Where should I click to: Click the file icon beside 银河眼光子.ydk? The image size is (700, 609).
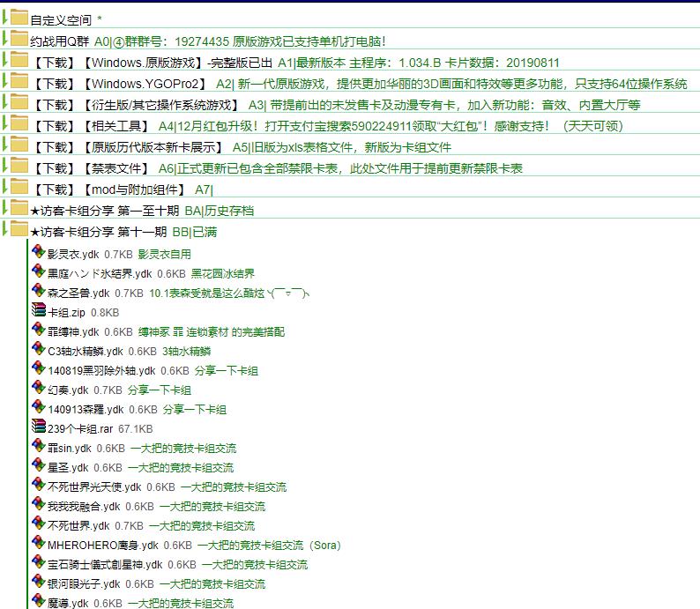39,582
